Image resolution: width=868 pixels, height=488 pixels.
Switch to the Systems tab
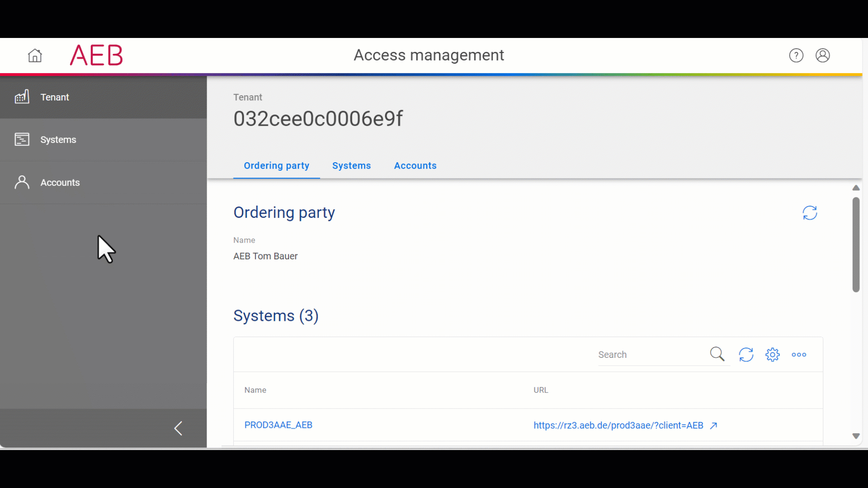[351, 165]
